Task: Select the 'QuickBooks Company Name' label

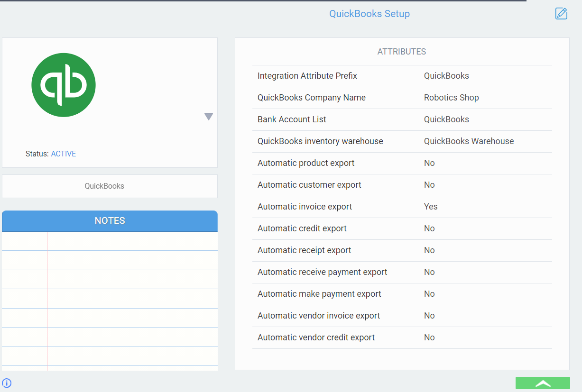Action: coord(312,98)
